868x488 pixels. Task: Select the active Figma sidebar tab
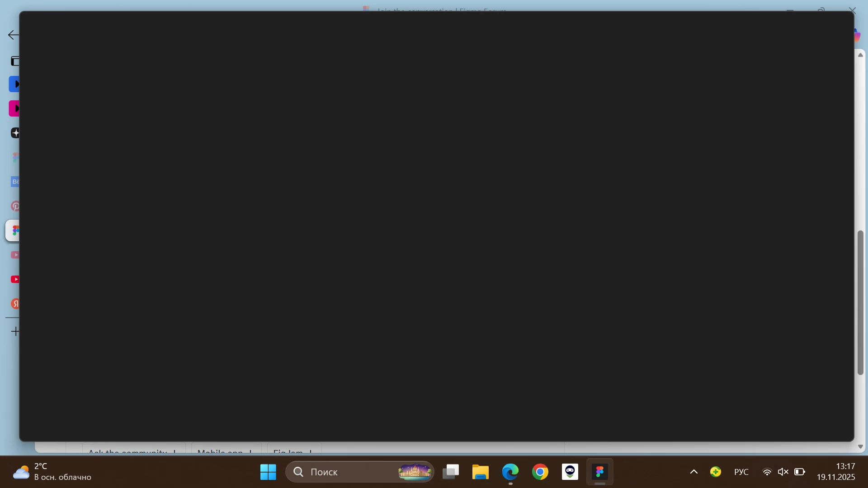point(14,231)
